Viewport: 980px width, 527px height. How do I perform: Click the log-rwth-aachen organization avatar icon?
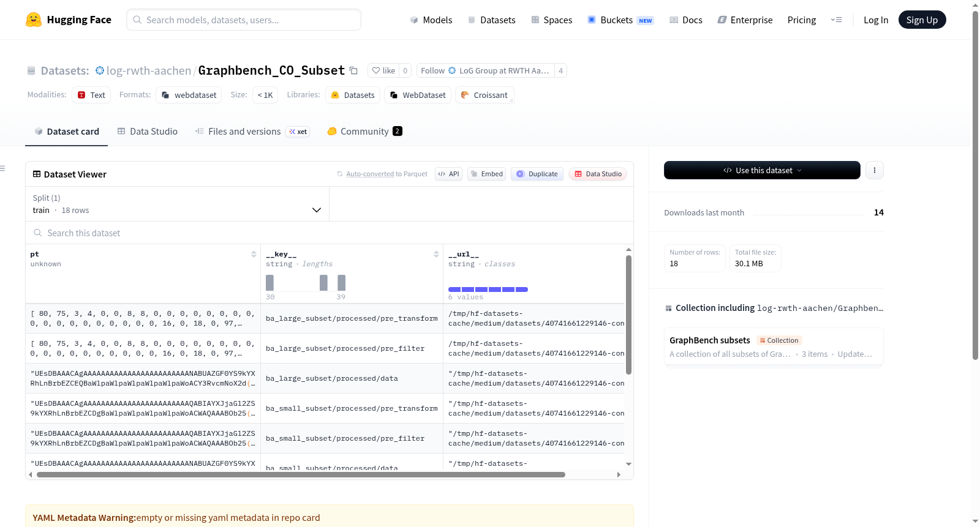[x=100, y=70]
